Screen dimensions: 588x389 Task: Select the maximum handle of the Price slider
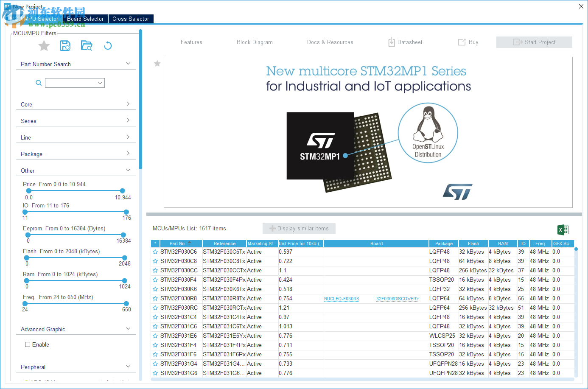pos(123,191)
